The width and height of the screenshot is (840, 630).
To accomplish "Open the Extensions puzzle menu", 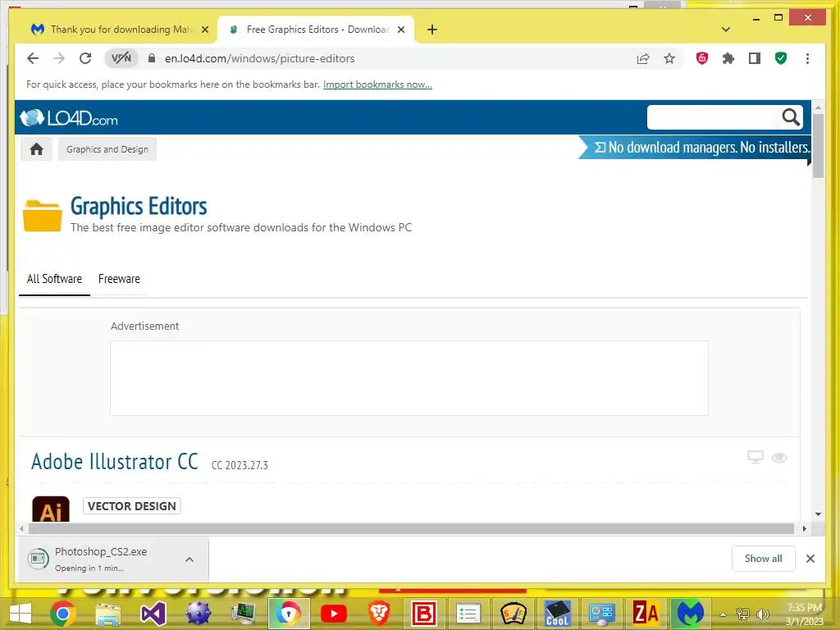I will point(728,58).
